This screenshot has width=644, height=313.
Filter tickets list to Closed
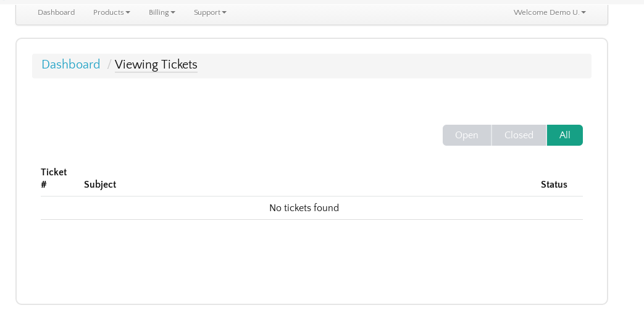click(519, 135)
